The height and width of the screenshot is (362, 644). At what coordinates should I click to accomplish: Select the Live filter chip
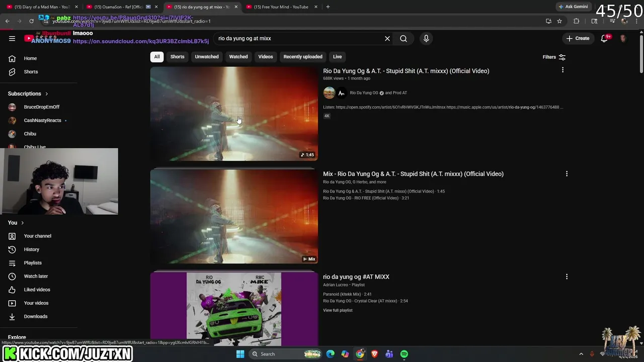pos(337,57)
